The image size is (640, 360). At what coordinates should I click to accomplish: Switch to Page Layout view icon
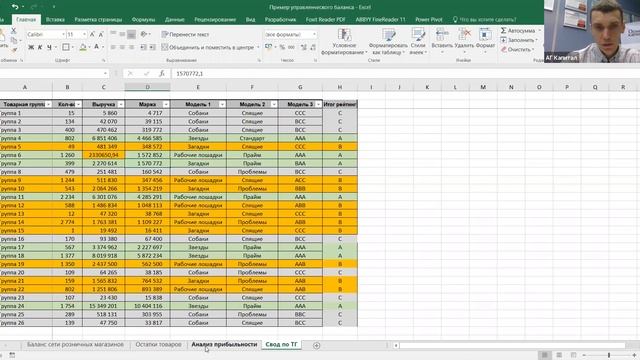[x=559, y=355]
